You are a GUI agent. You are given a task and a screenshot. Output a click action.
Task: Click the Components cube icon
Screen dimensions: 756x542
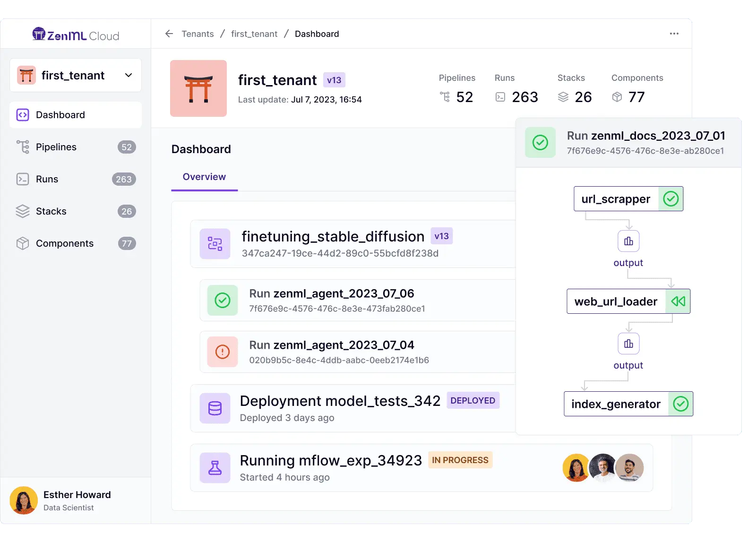click(22, 243)
